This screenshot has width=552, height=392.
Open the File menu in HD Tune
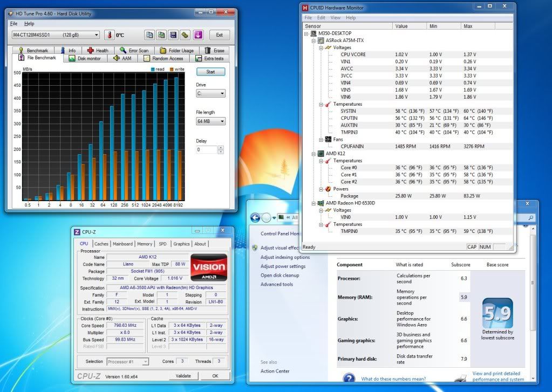[13, 24]
